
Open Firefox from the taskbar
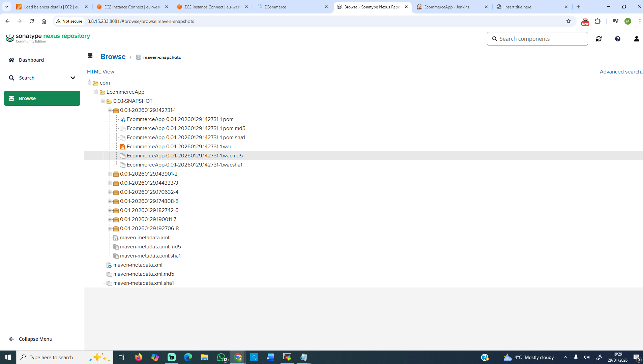click(x=139, y=357)
